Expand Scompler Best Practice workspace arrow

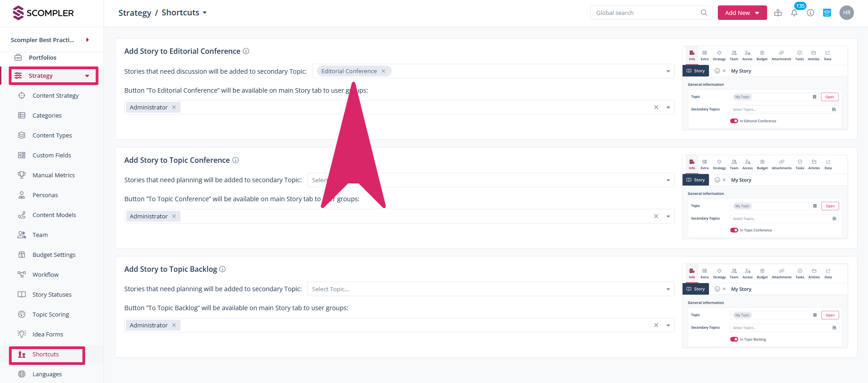pyautogui.click(x=87, y=40)
